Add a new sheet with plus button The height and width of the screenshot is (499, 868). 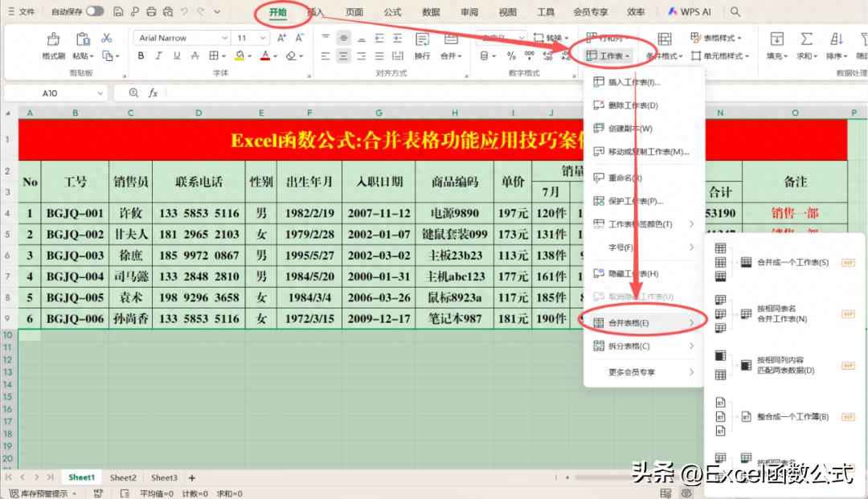pos(191,477)
